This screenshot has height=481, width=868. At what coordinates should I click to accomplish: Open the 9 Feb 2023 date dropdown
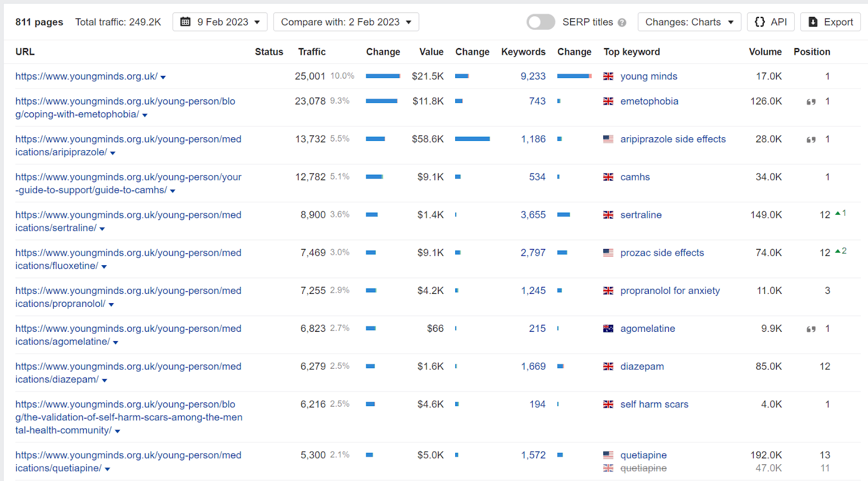point(220,22)
